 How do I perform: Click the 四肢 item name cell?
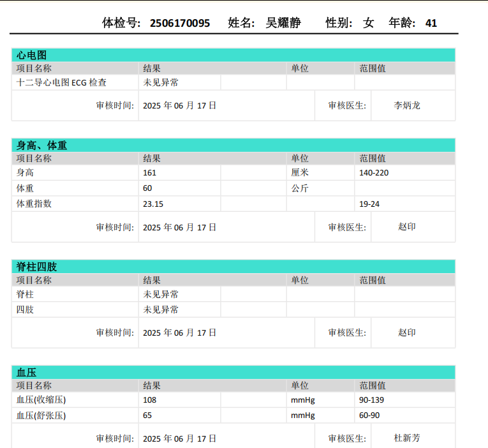click(26, 310)
